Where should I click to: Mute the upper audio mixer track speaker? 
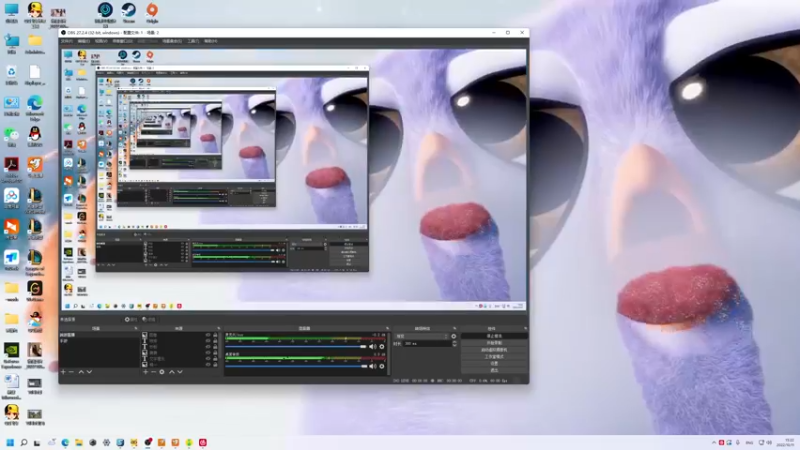point(372,346)
